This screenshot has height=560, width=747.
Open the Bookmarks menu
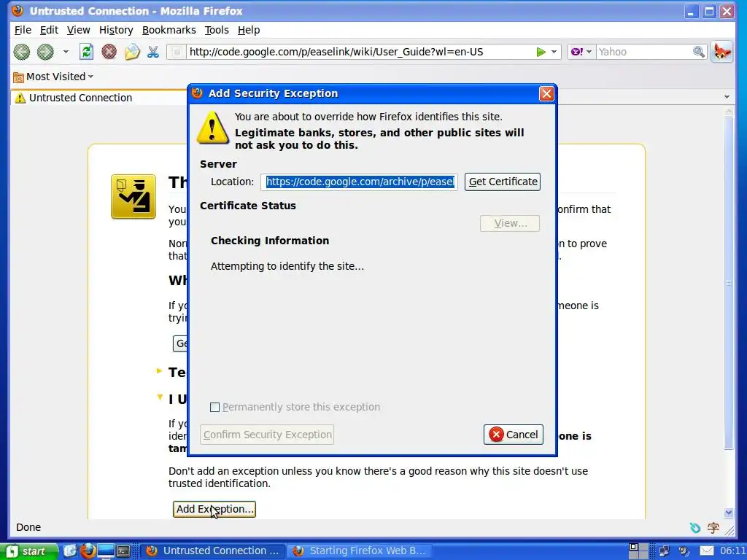169,30
